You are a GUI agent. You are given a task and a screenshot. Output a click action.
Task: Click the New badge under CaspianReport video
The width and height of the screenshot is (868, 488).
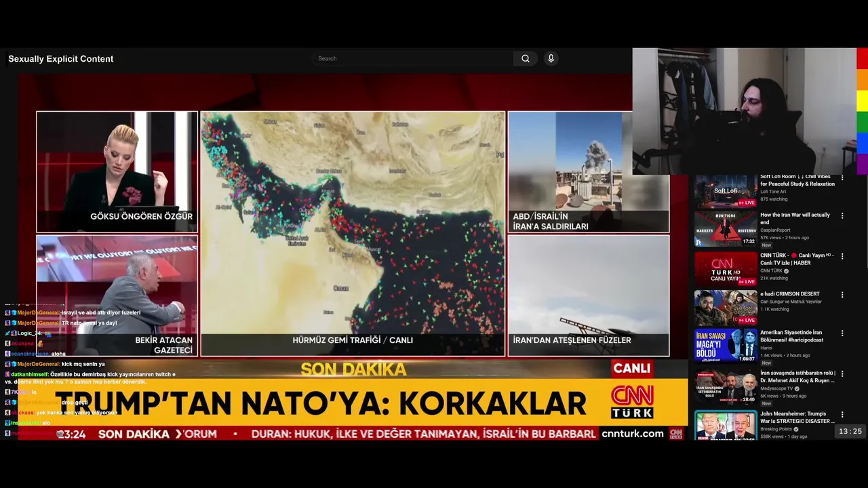(x=766, y=245)
